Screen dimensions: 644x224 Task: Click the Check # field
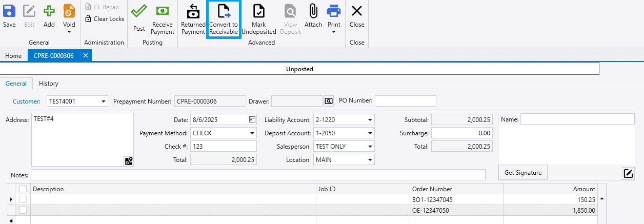(x=224, y=146)
